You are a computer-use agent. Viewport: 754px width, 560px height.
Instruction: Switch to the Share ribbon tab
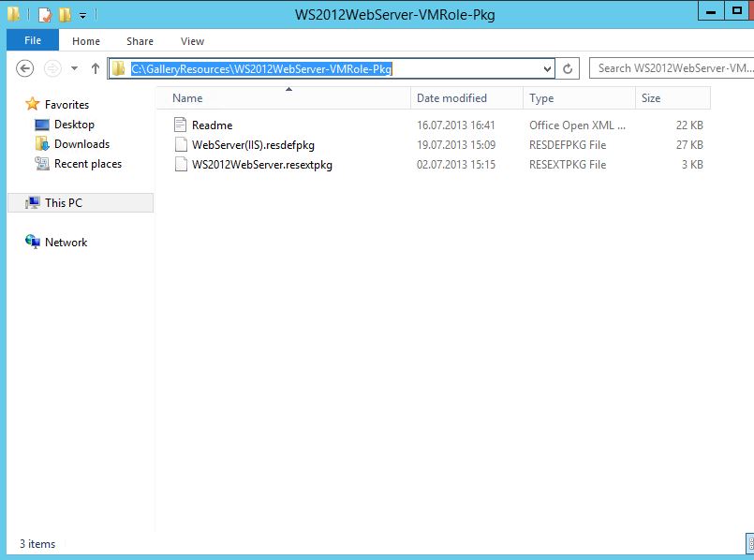pos(140,41)
